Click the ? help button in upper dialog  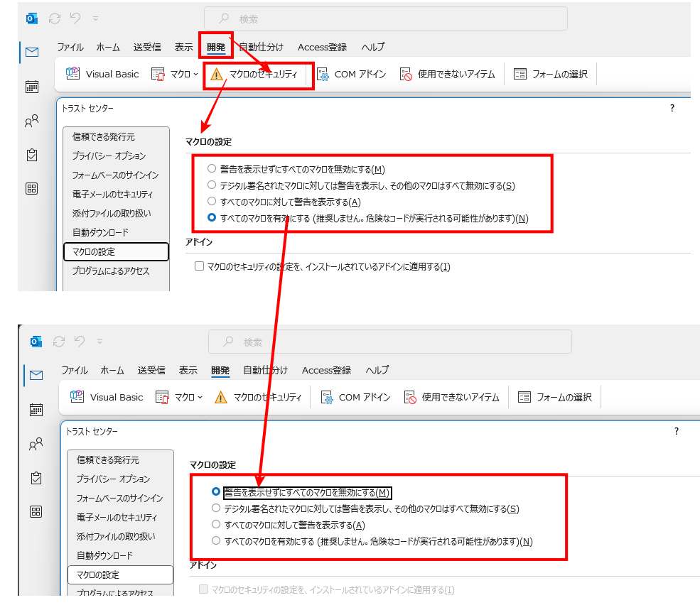click(672, 108)
